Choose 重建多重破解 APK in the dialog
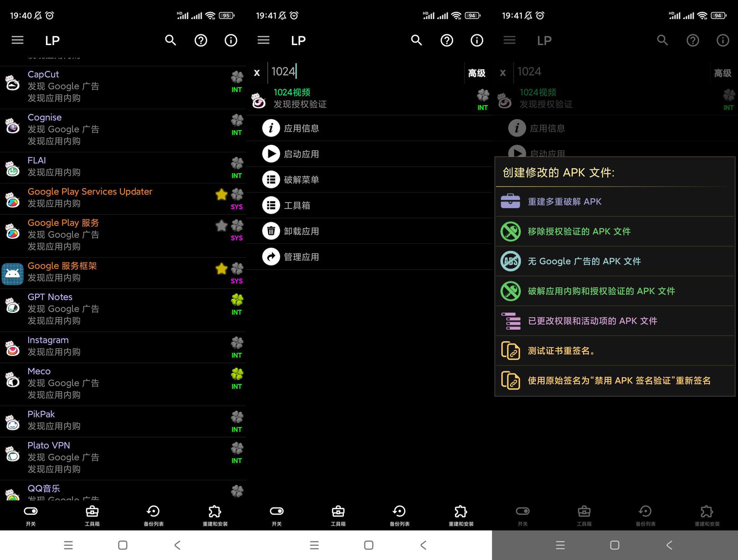738x560 pixels. pyautogui.click(x=615, y=202)
